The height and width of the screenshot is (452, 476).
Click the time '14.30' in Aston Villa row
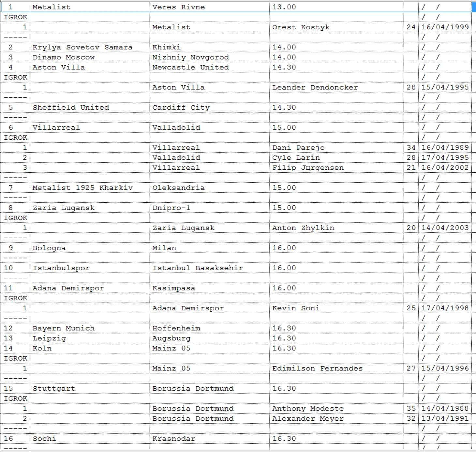coord(336,67)
